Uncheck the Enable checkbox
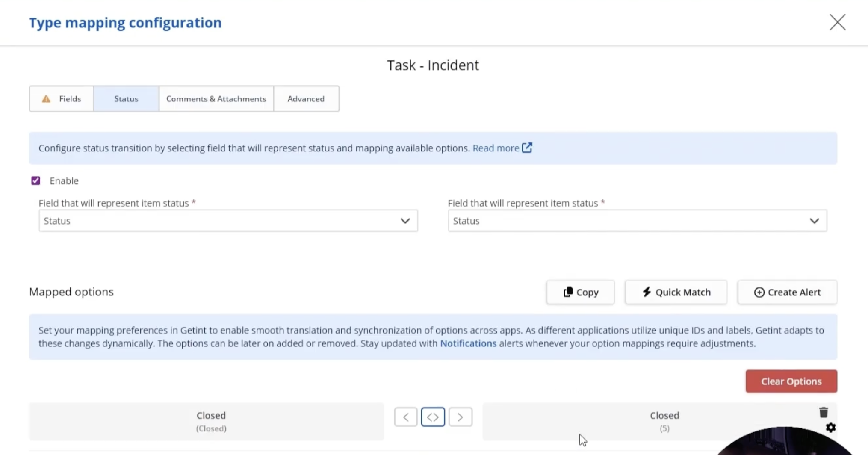 point(35,180)
